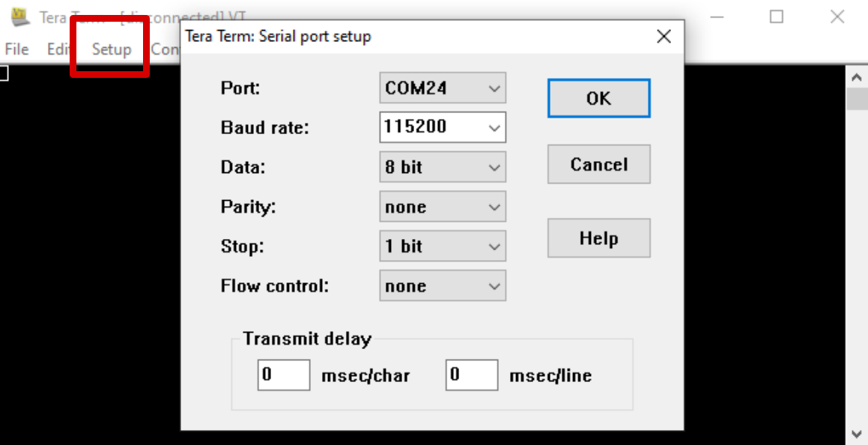The height and width of the screenshot is (445, 868).
Task: Click the terminal scrollbar up arrow
Action: 857,77
